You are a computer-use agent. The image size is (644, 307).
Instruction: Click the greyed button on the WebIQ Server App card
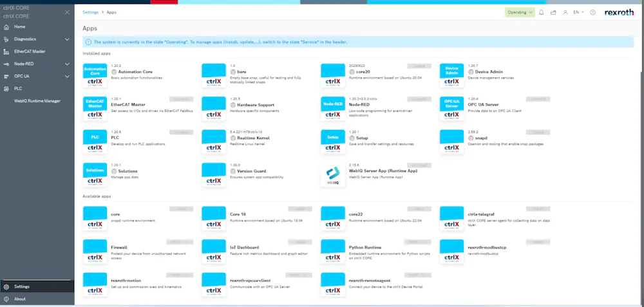pos(419,165)
